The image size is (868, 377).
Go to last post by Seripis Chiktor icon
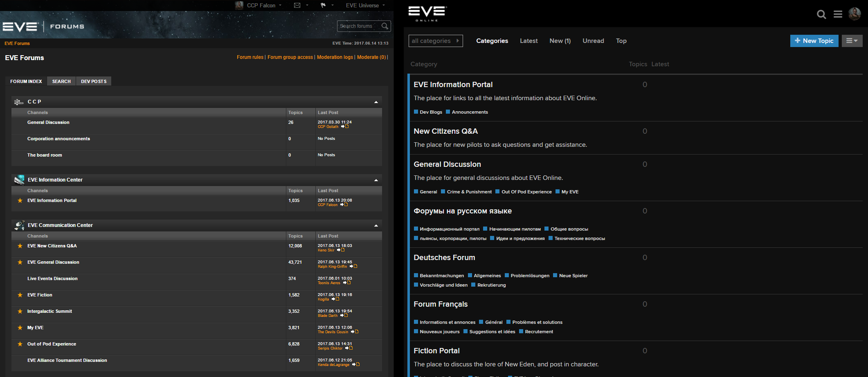click(x=349, y=348)
